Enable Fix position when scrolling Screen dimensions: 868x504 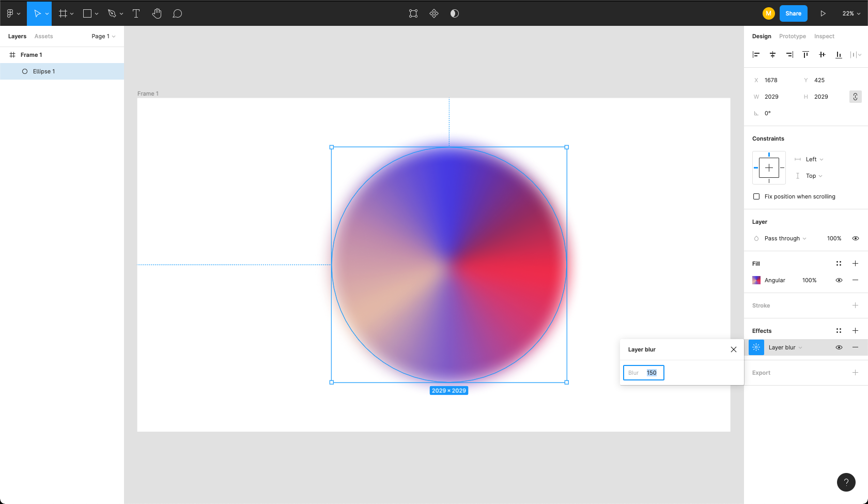[x=756, y=196]
